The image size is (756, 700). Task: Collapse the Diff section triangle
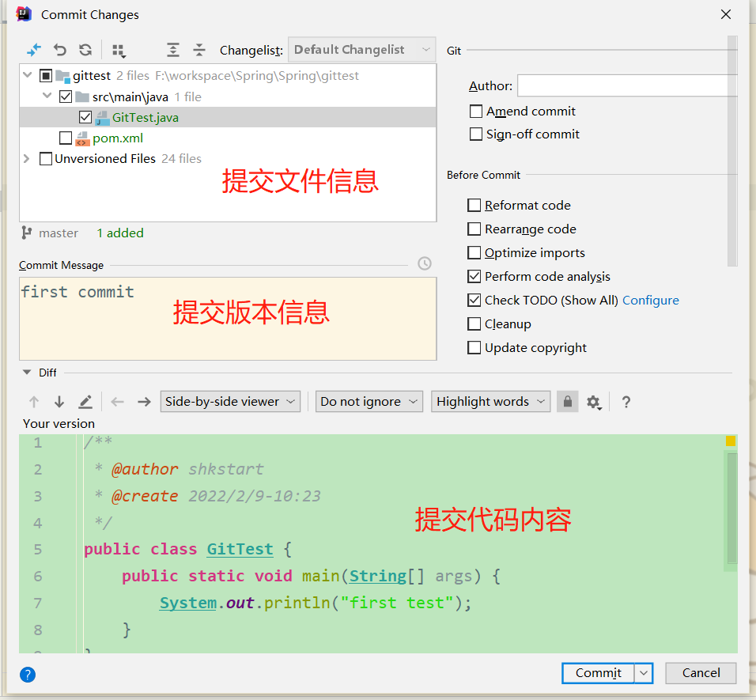27,373
